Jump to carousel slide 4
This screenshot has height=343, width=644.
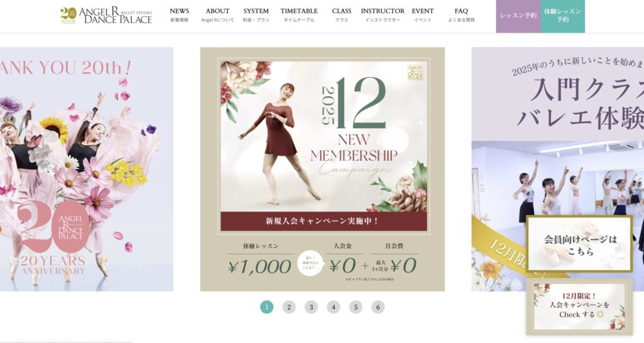[x=333, y=307]
